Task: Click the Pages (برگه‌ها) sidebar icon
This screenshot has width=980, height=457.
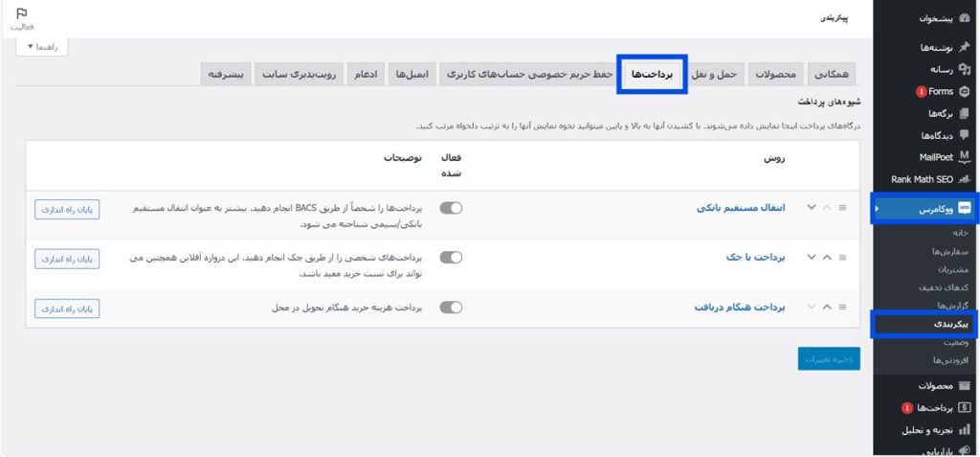Action: coord(964,113)
